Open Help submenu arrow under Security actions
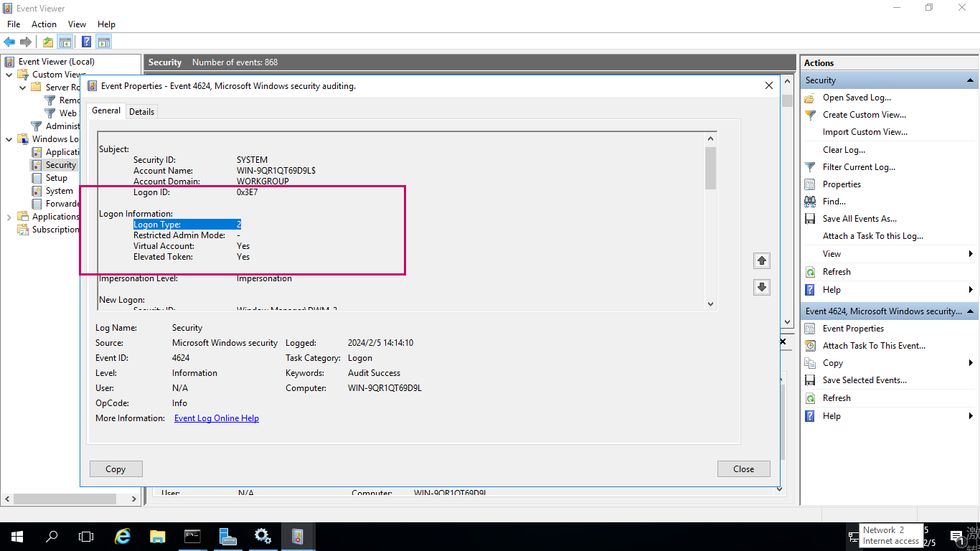980x551 pixels. pyautogui.click(x=971, y=290)
